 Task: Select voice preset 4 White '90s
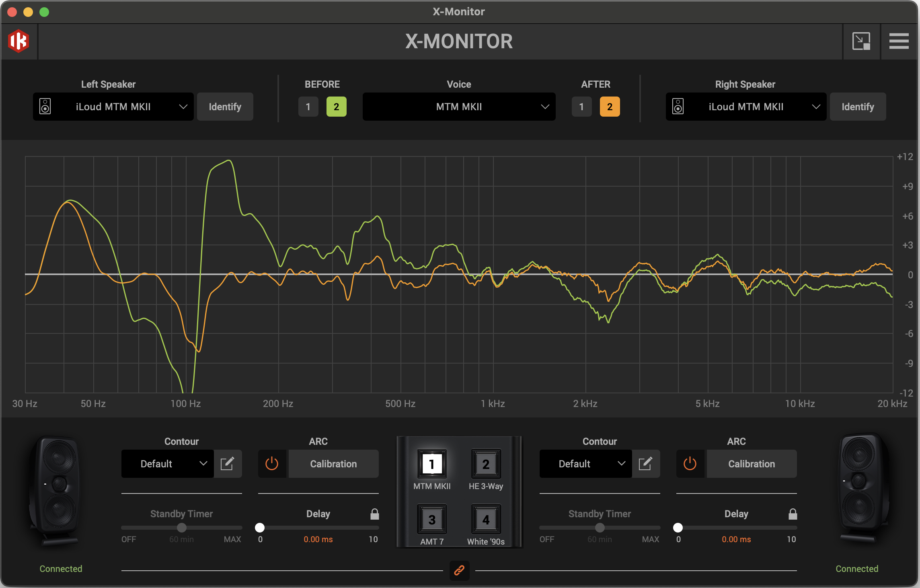click(x=486, y=519)
